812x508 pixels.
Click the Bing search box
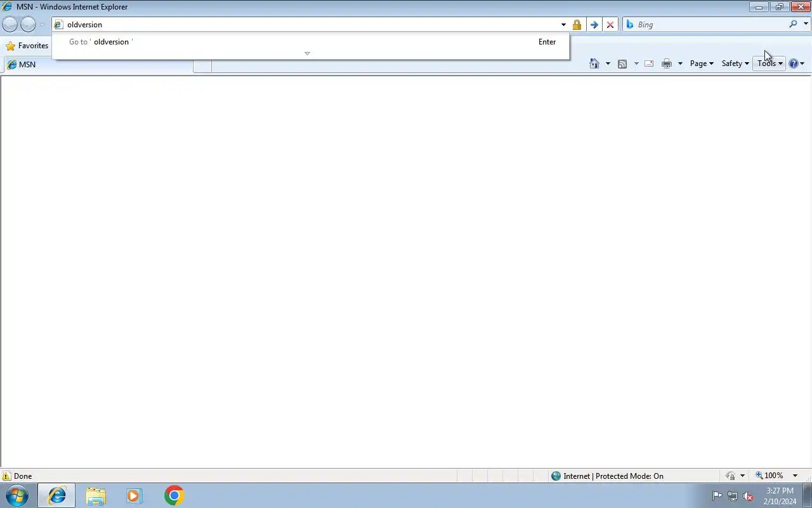pos(704,24)
